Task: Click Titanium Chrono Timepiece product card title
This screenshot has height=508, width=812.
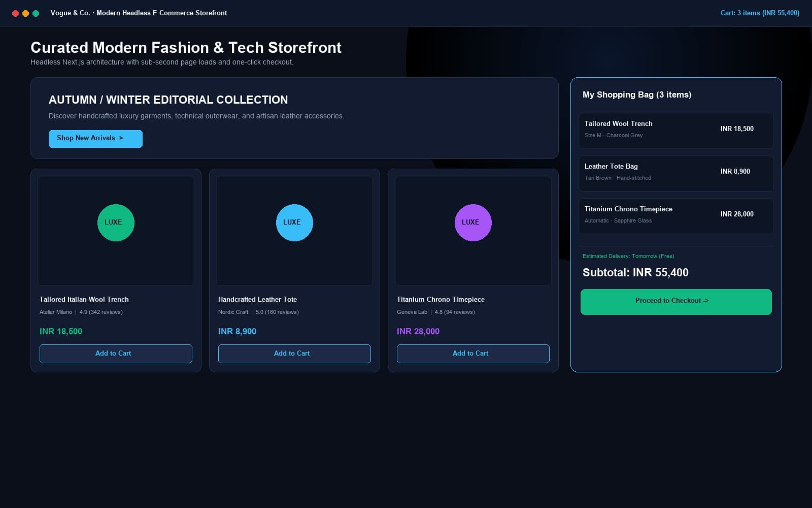Action: point(441,299)
